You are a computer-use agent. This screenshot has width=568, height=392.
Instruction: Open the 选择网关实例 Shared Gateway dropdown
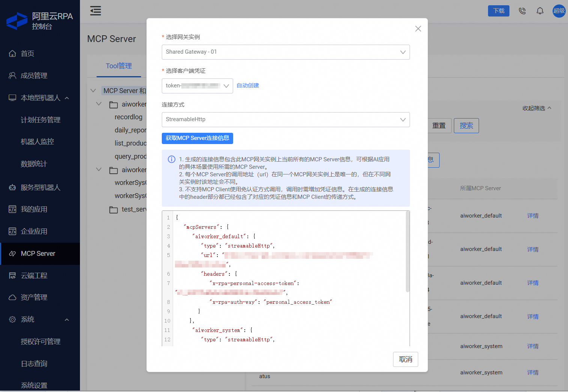coord(286,52)
